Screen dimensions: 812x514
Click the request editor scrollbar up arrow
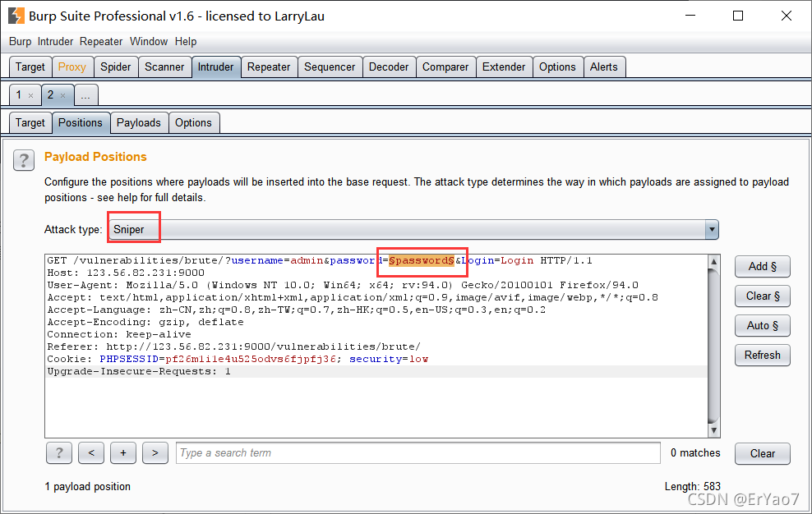coord(713,261)
